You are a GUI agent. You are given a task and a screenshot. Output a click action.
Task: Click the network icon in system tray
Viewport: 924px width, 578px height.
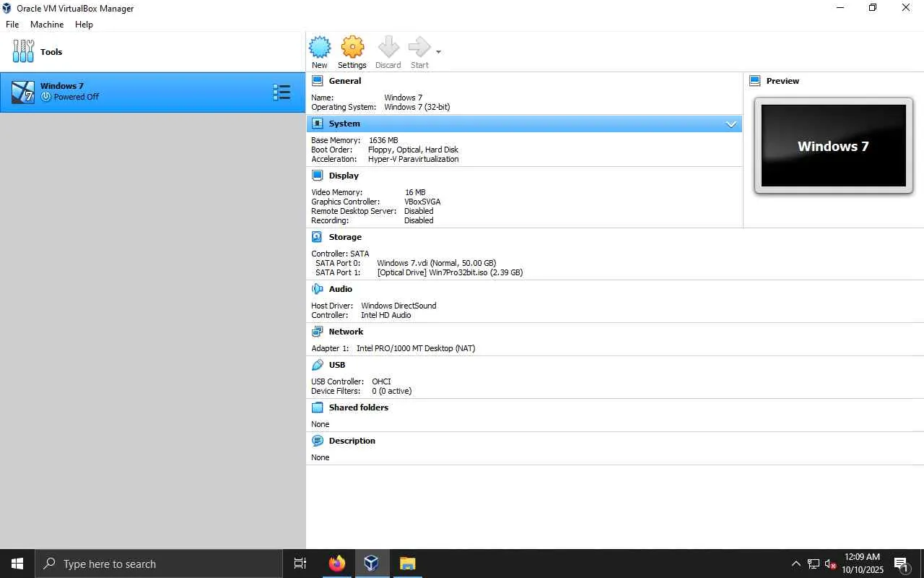point(814,564)
